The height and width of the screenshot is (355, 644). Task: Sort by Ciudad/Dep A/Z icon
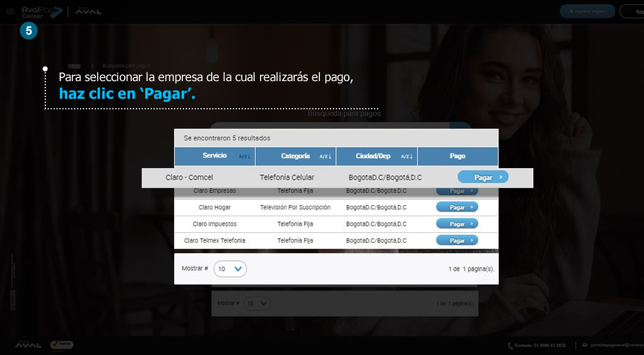[x=406, y=156]
